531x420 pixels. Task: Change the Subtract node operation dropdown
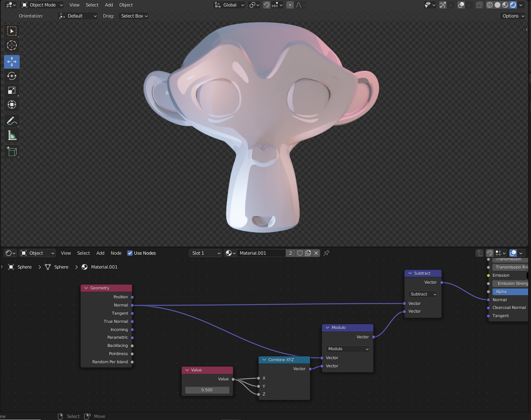[422, 294]
